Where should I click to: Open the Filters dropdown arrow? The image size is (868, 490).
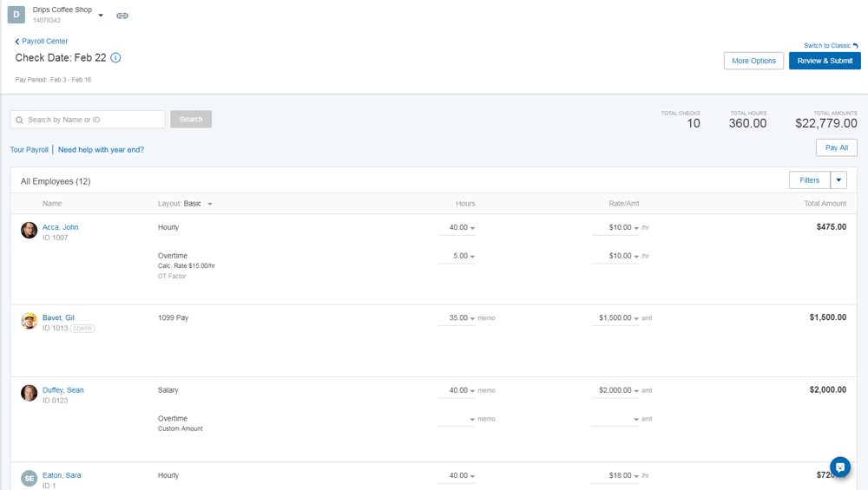point(838,180)
